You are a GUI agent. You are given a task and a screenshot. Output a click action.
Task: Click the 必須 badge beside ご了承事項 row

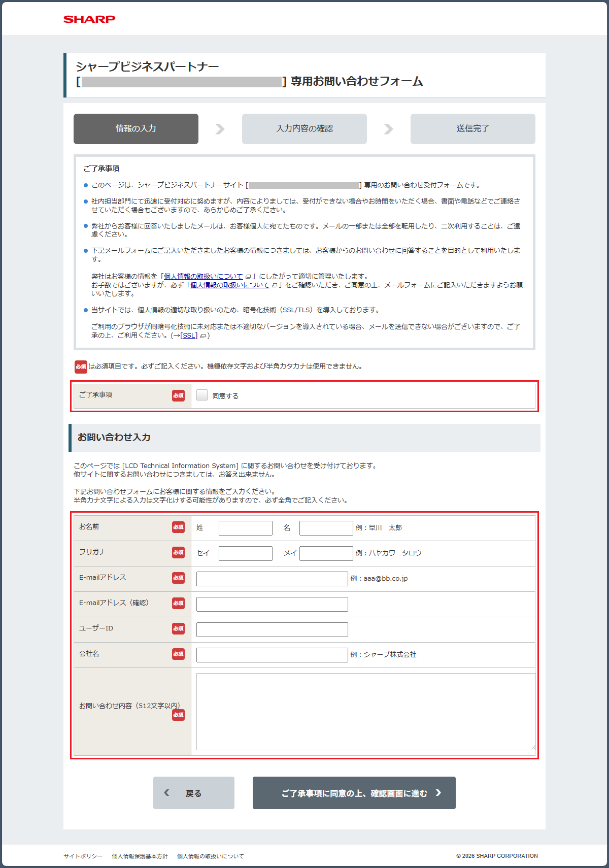coord(178,395)
